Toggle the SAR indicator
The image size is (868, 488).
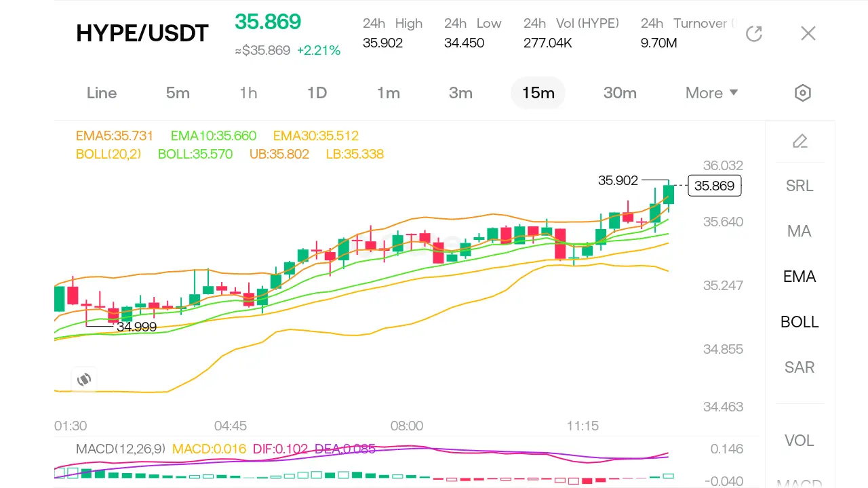800,367
